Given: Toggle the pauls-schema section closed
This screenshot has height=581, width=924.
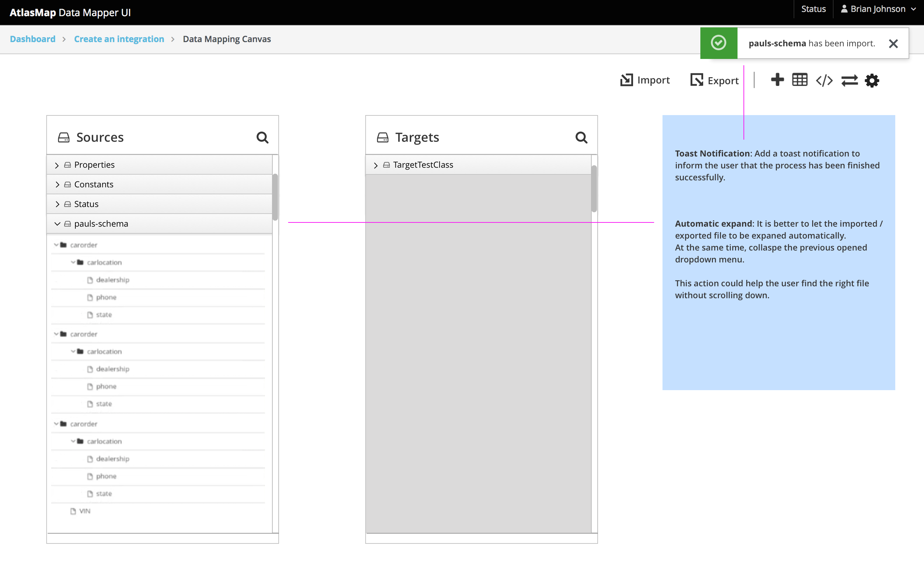Looking at the screenshot, I should tap(57, 223).
